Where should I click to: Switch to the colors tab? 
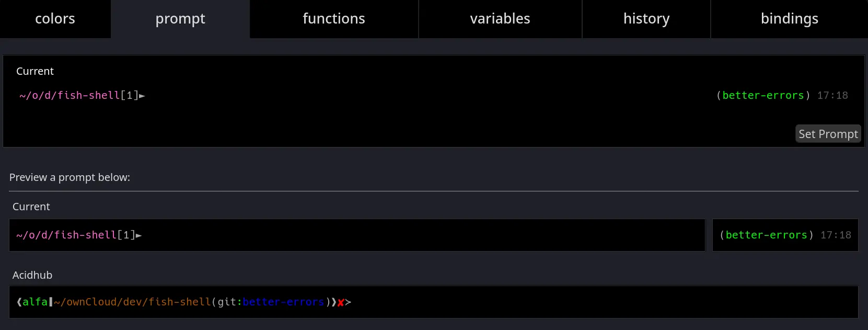[55, 19]
